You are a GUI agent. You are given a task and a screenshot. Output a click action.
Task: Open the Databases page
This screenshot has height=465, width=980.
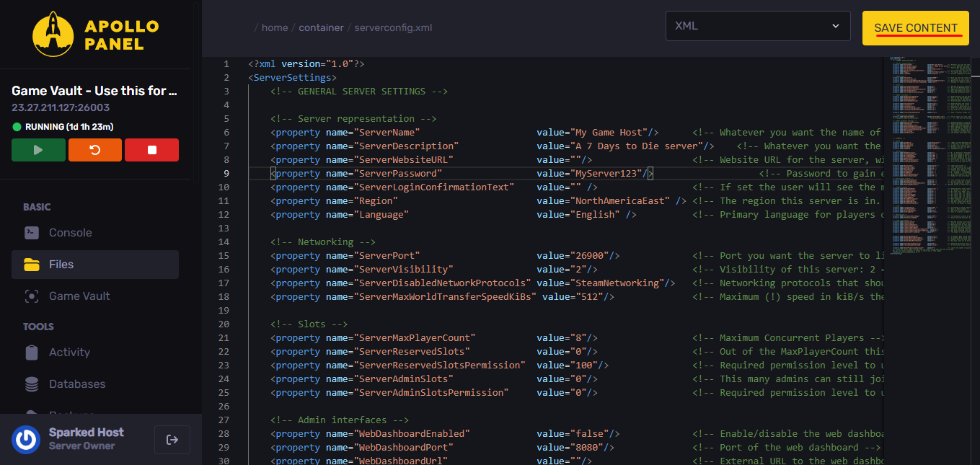point(95,384)
